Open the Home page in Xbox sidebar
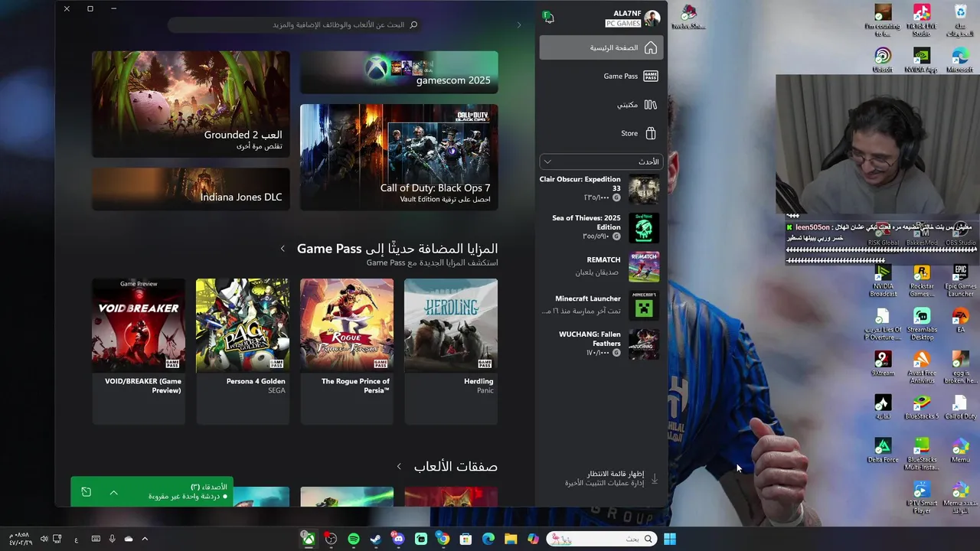Screen dimensions: 980x551 coord(601,47)
